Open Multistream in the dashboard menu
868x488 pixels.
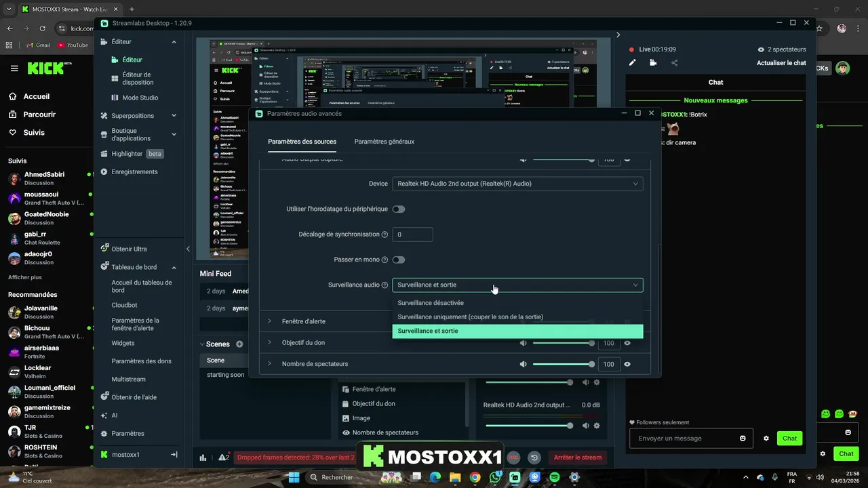128,380
